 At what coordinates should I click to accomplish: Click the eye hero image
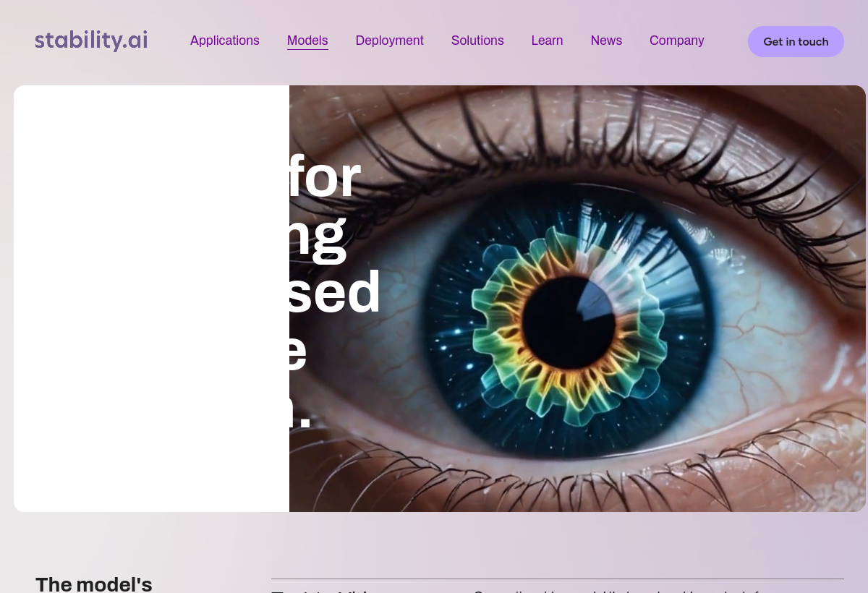(x=577, y=299)
